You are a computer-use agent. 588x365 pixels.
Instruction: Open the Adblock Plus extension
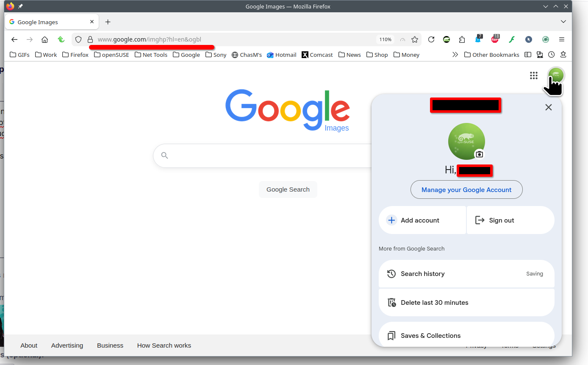coord(495,39)
